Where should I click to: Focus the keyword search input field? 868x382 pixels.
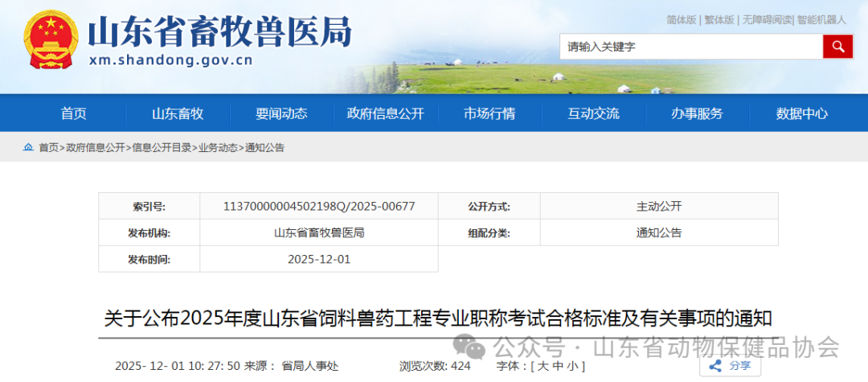click(x=691, y=46)
